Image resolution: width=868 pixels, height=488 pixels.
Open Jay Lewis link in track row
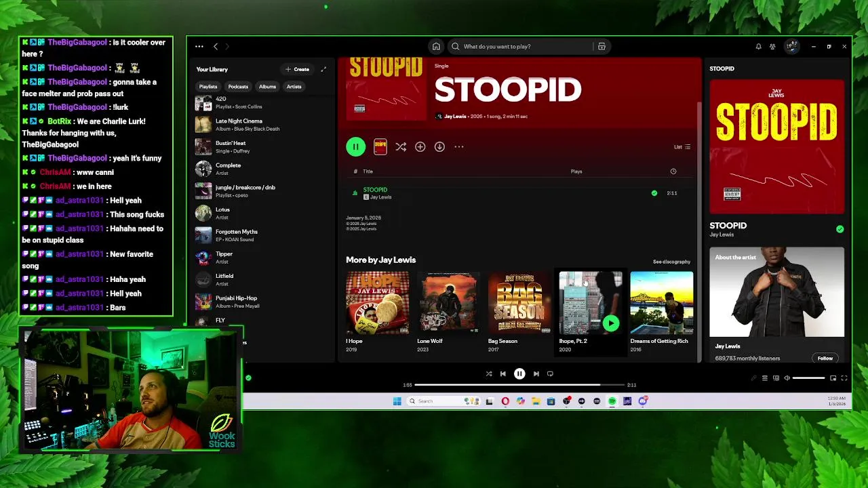(x=380, y=197)
